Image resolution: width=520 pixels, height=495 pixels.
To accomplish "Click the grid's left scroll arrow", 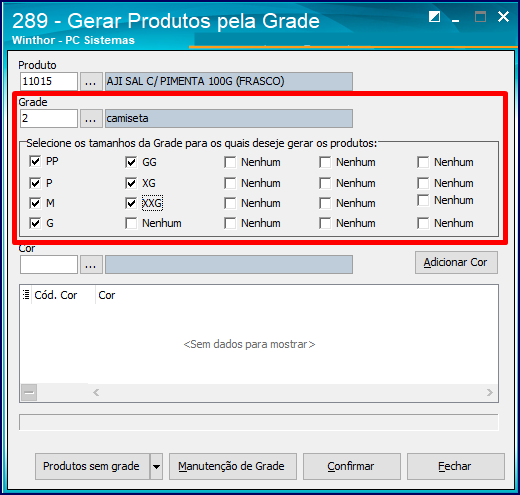I will [96, 392].
